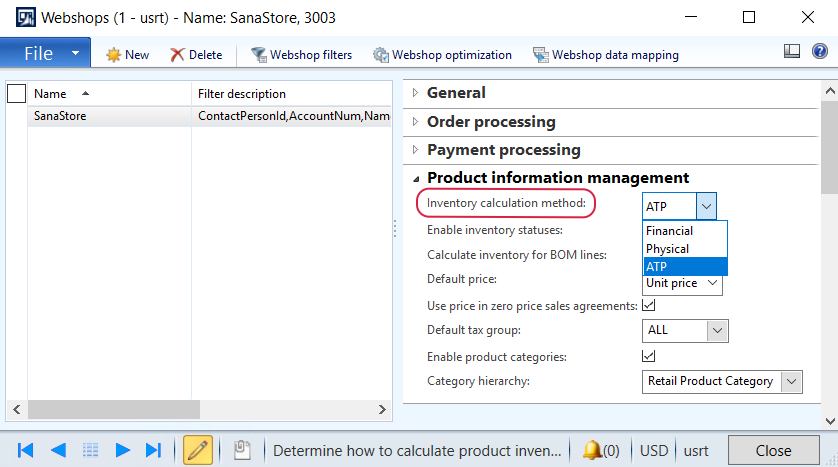The height and width of the screenshot is (467, 838).
Task: Tick the select-all checkbox in grid header
Action: [x=16, y=94]
